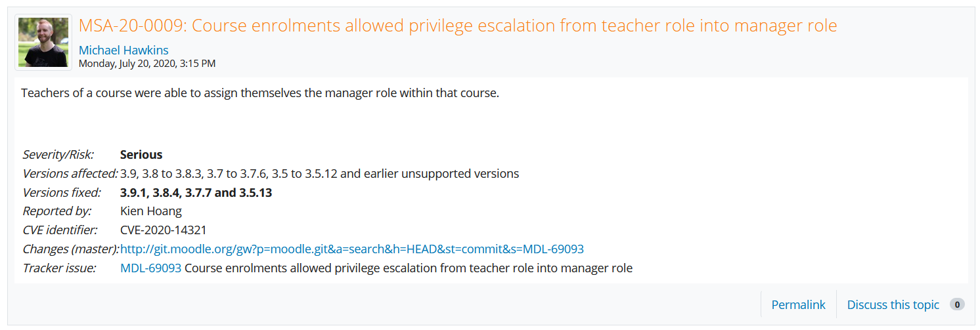Click the bold Serious severity value
Image resolution: width=980 pixels, height=330 pixels.
(x=141, y=155)
